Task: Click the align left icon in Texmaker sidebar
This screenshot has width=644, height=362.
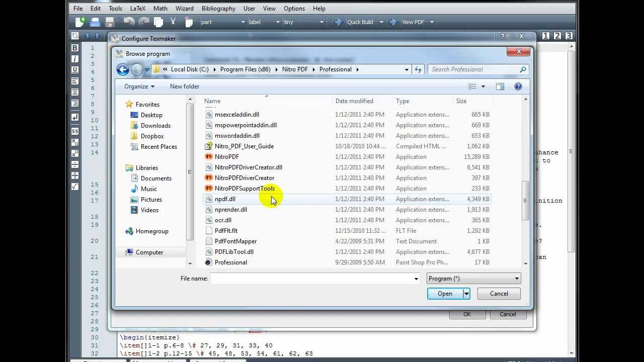Action: point(75,81)
